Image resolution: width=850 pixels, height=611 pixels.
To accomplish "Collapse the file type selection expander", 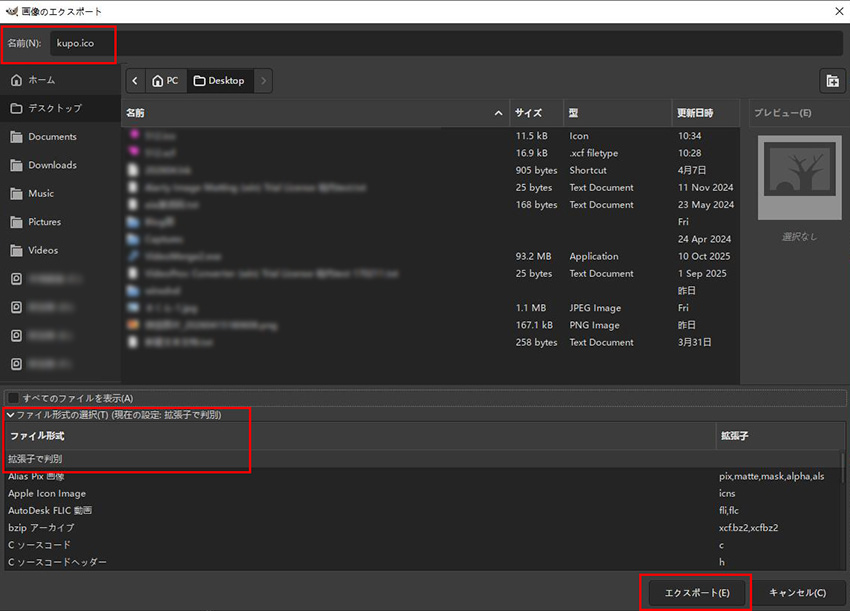I will (x=11, y=415).
